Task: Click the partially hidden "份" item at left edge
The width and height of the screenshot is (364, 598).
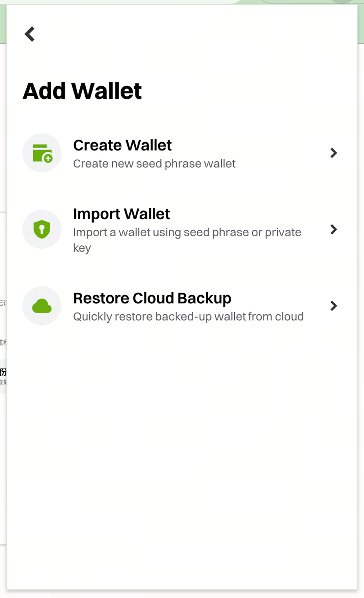Action: (x=3, y=372)
